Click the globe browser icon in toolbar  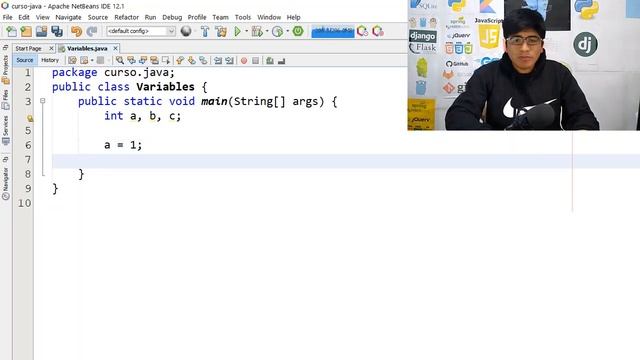[186, 31]
